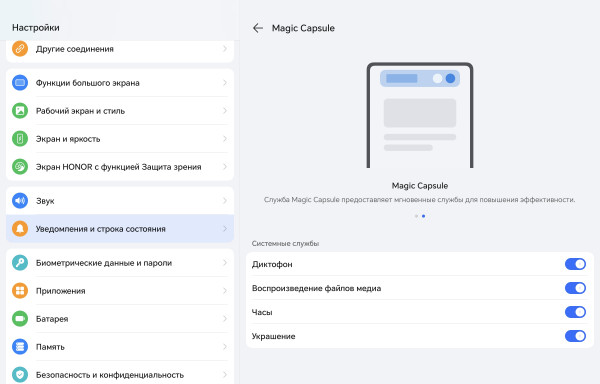Tap the orange grid icon for Приложения
600x384 pixels.
point(20,291)
